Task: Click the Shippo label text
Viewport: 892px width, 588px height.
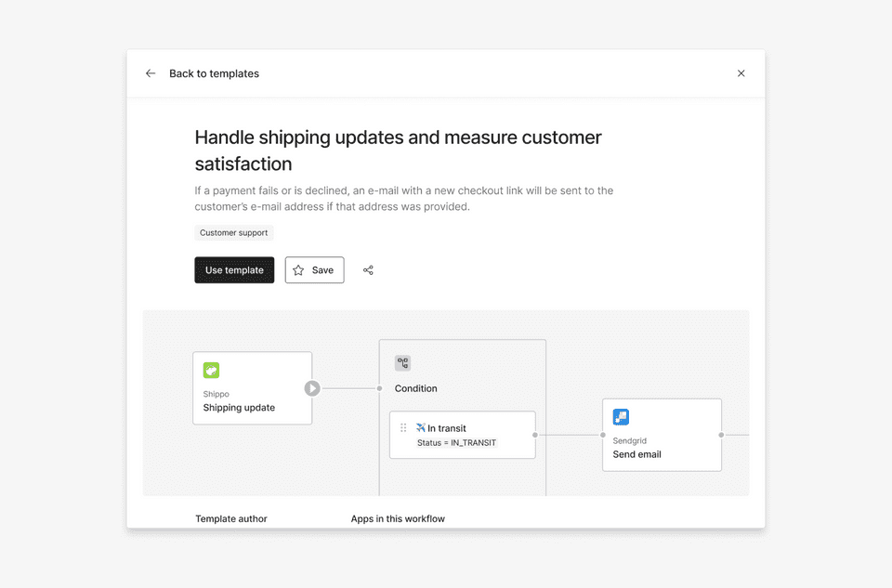Action: point(216,394)
